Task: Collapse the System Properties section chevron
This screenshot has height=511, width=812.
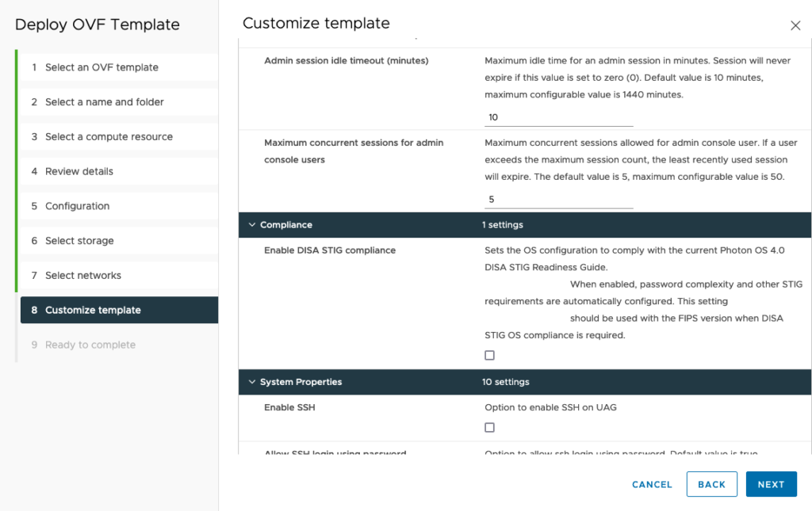Action: (251, 382)
